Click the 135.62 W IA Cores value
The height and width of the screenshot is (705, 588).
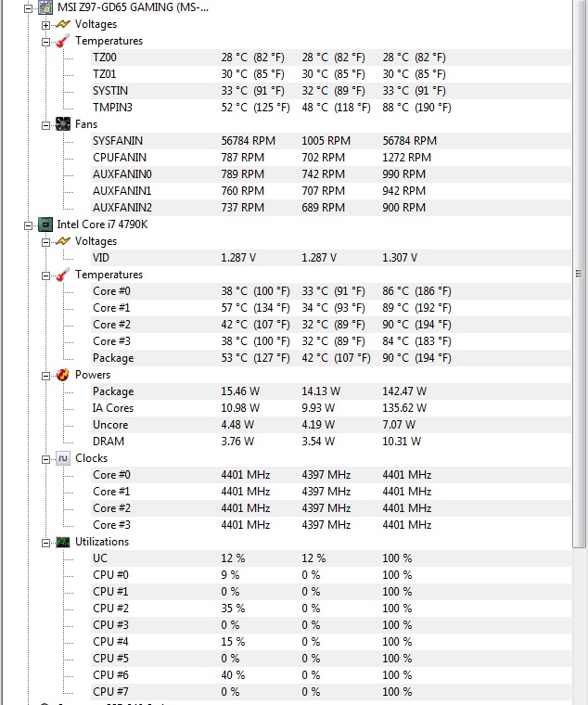[404, 408]
